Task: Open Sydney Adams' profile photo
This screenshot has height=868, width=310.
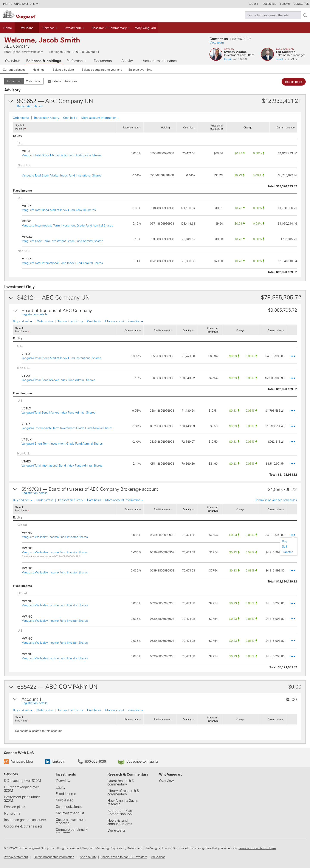Action: coord(216,54)
